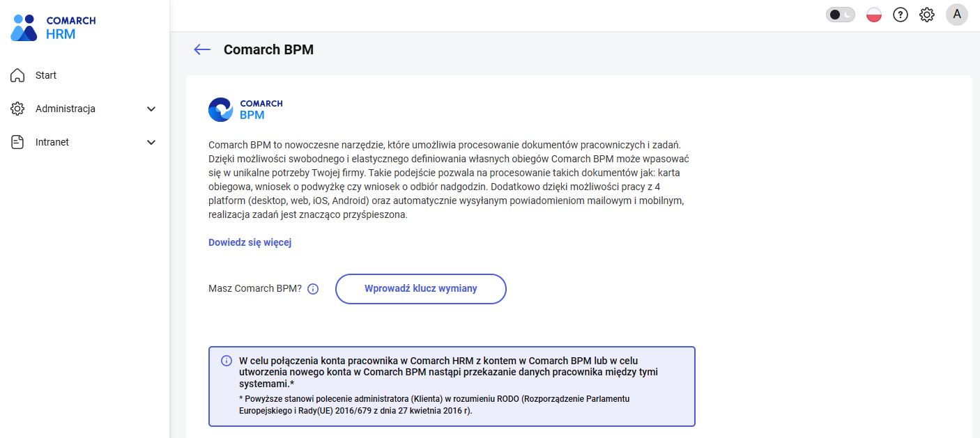Open the help question mark icon
This screenshot has height=438, width=980.
tap(901, 15)
